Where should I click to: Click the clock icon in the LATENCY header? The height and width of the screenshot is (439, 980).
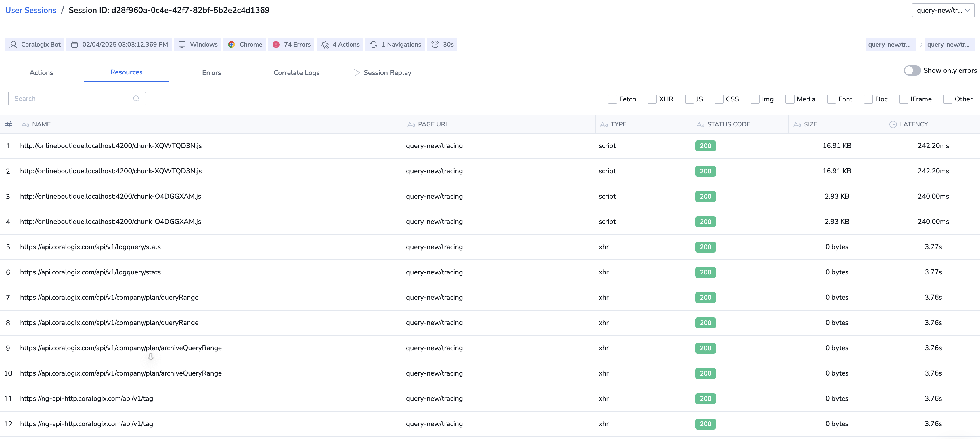click(x=893, y=124)
